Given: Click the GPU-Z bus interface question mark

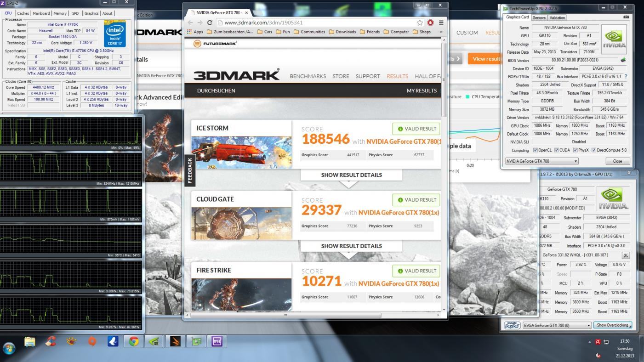Looking at the screenshot, I should [626, 77].
